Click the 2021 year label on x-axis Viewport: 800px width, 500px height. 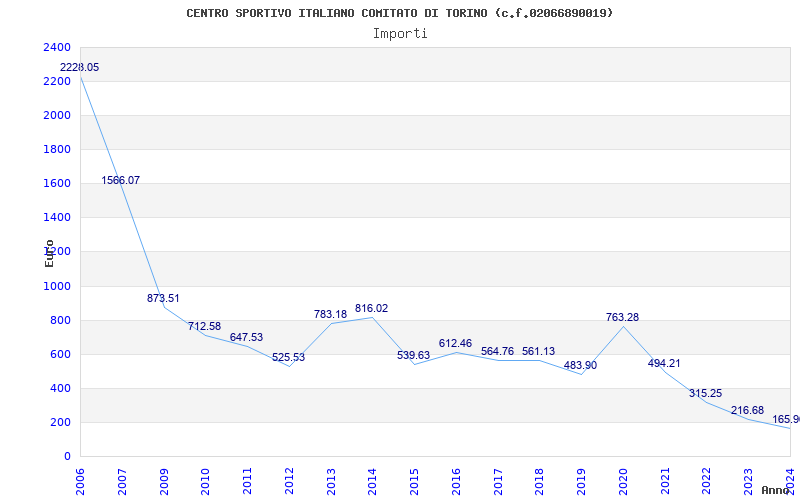point(665,482)
